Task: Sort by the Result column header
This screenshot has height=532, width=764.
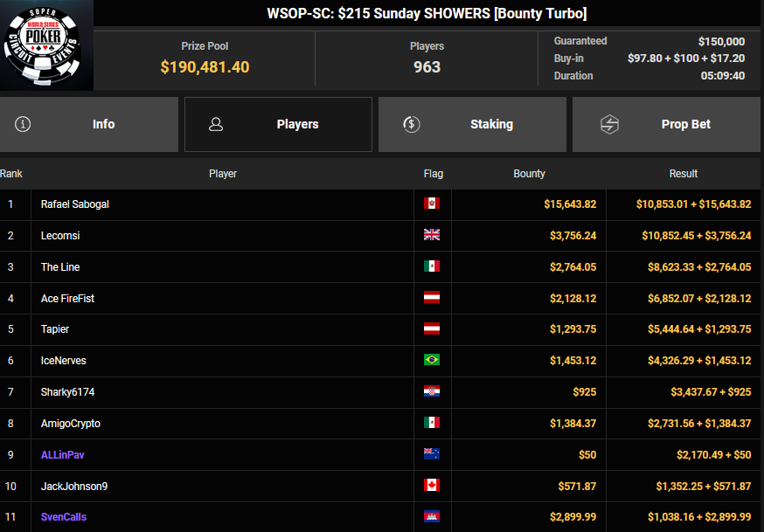Action: point(683,174)
